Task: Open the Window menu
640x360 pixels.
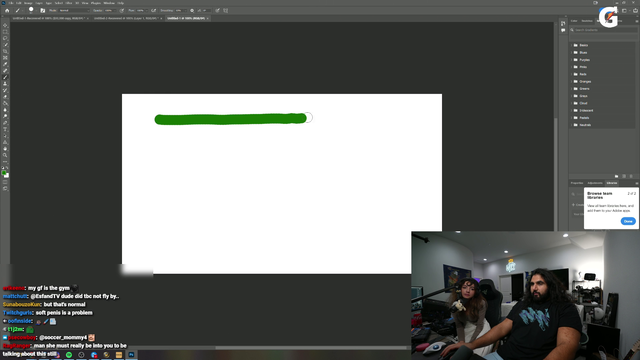Action: (109, 3)
